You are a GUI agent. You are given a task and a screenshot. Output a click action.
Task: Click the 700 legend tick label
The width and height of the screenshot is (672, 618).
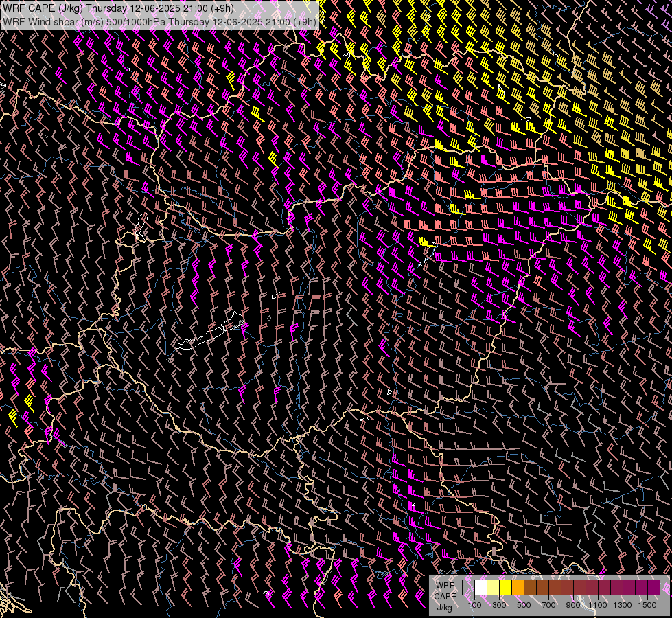pyautogui.click(x=548, y=605)
